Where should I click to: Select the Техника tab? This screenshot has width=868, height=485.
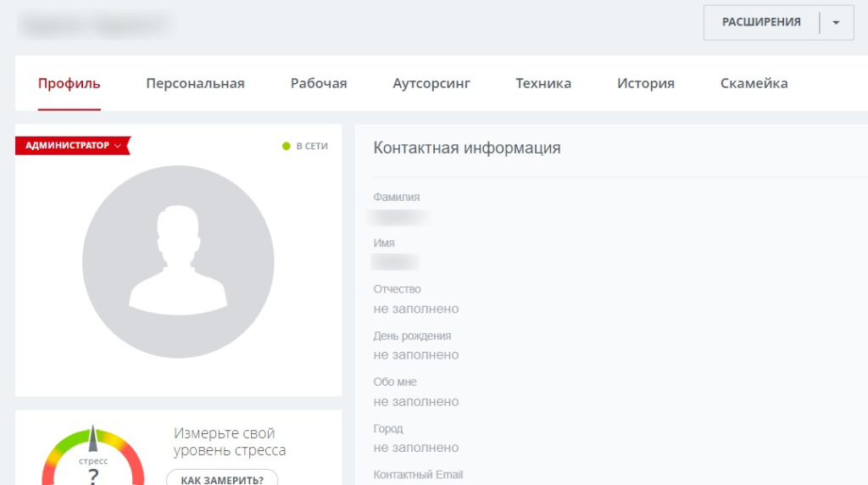point(543,84)
